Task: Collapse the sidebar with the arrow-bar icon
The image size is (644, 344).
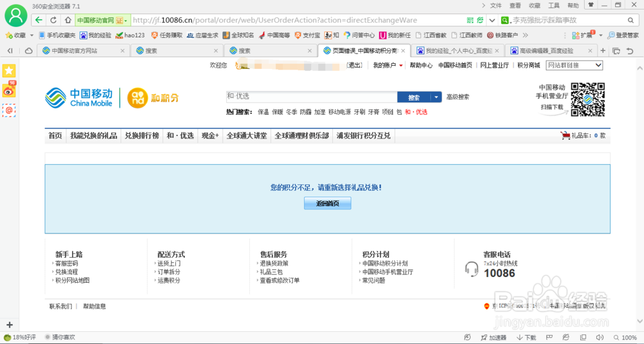Action: pyautogui.click(x=10, y=50)
